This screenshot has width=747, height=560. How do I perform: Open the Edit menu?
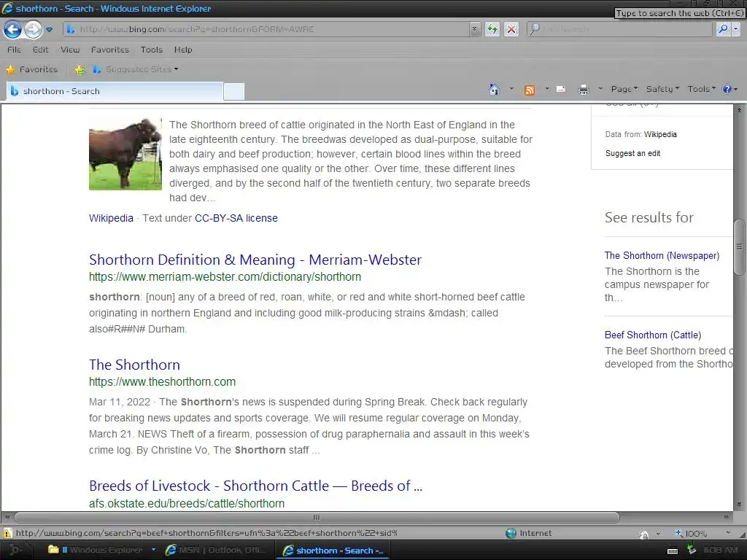41,50
